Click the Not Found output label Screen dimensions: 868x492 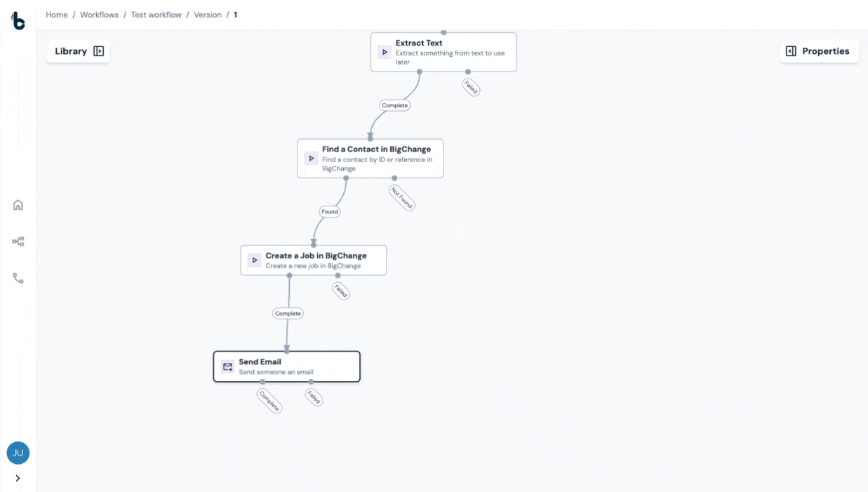[402, 198]
